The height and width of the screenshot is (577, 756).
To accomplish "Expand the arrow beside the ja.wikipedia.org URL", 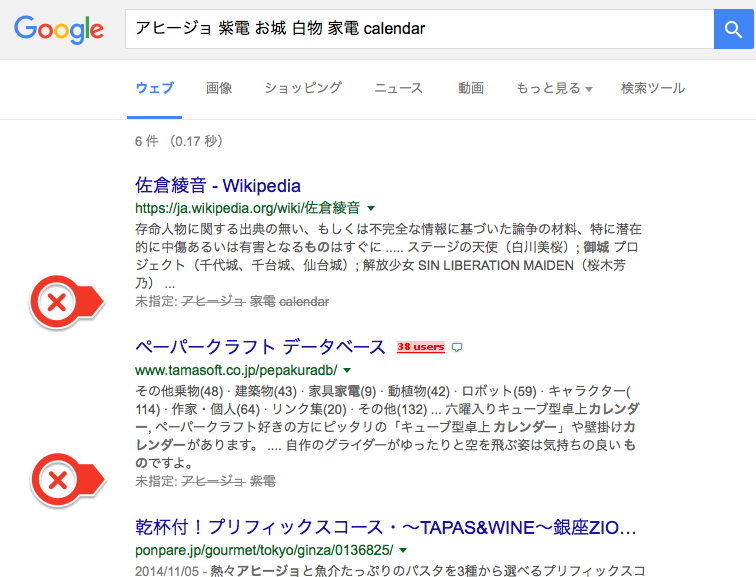I will (x=371, y=208).
